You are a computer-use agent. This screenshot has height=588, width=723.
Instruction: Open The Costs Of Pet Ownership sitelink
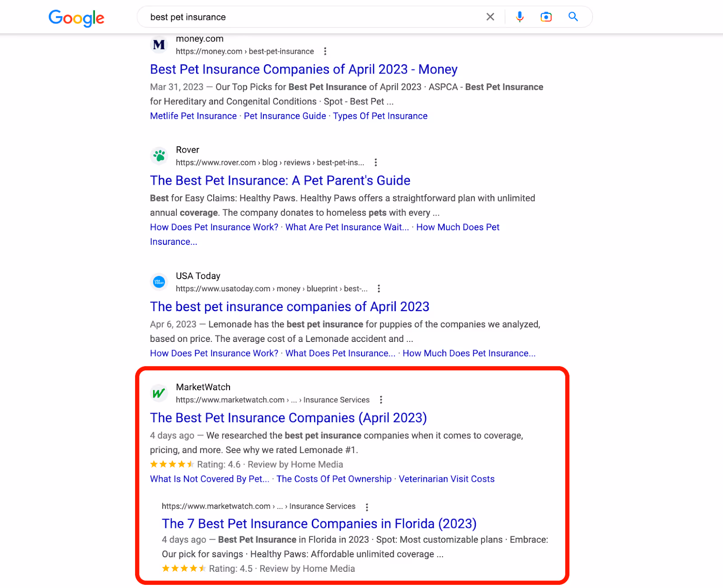click(x=334, y=479)
